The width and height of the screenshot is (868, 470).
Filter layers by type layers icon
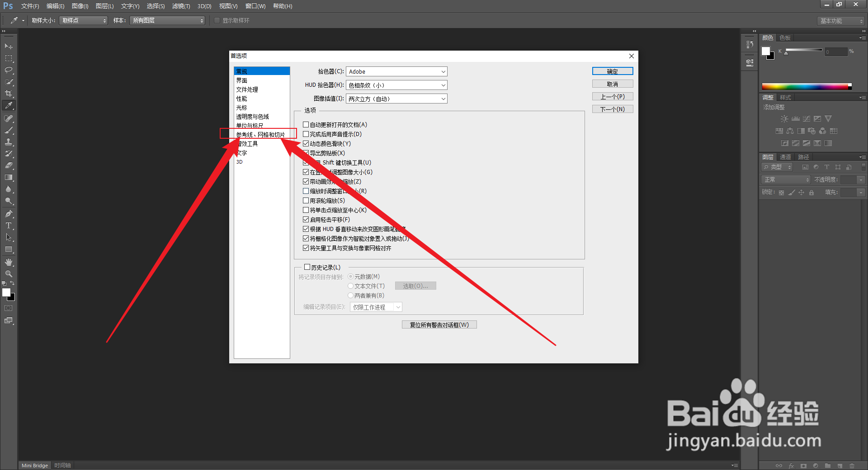(827, 167)
